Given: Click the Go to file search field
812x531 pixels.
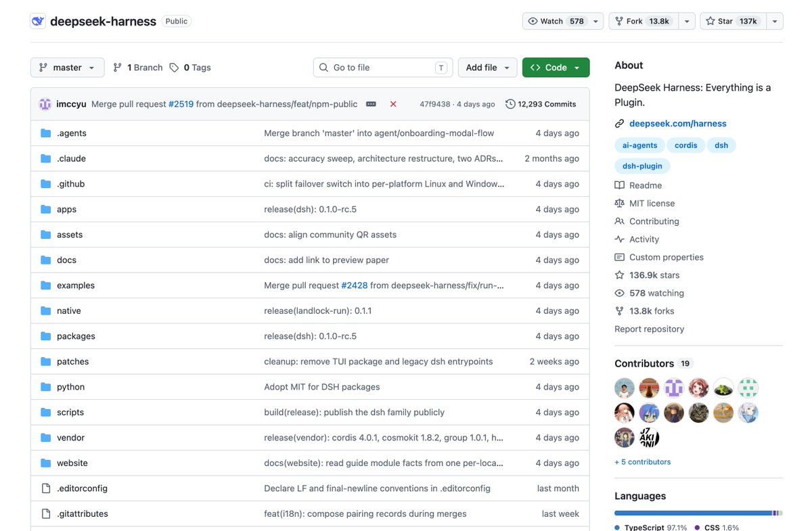Looking at the screenshot, I should 384,68.
